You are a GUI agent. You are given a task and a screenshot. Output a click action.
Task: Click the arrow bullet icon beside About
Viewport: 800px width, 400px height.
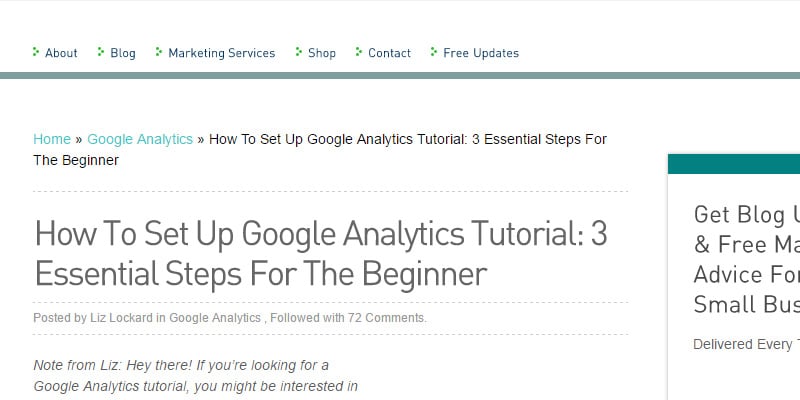click(x=36, y=51)
